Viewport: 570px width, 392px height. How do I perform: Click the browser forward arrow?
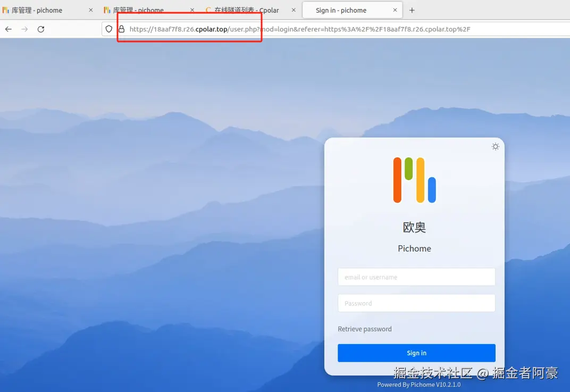pyautogui.click(x=24, y=29)
